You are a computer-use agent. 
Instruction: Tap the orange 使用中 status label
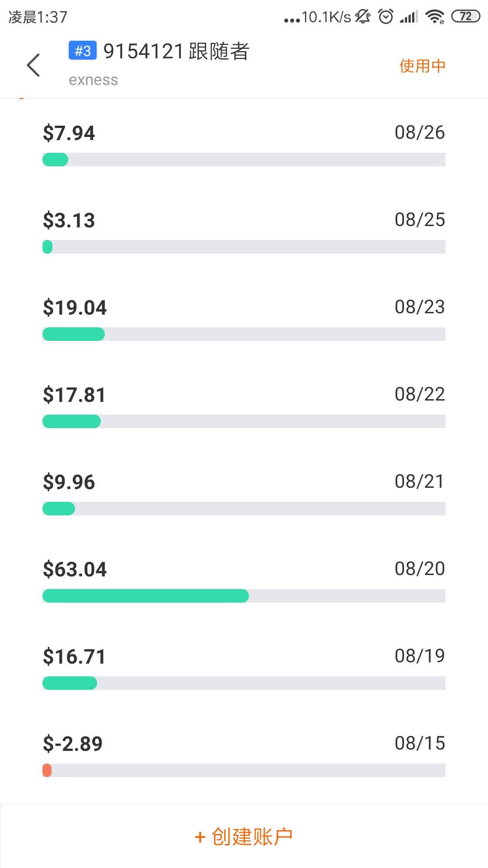(422, 66)
